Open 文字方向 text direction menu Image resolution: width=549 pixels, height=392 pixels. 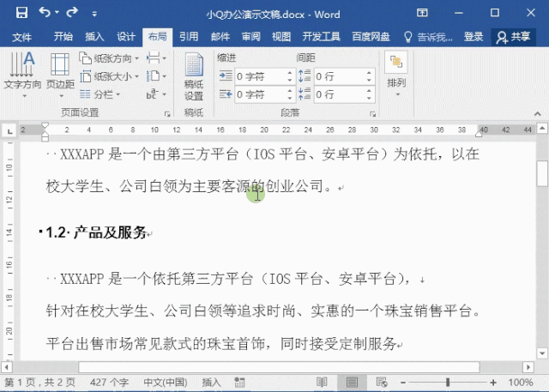[x=22, y=75]
